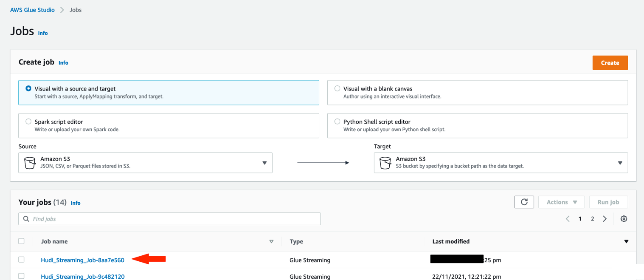Go to next page of jobs

(x=605, y=219)
